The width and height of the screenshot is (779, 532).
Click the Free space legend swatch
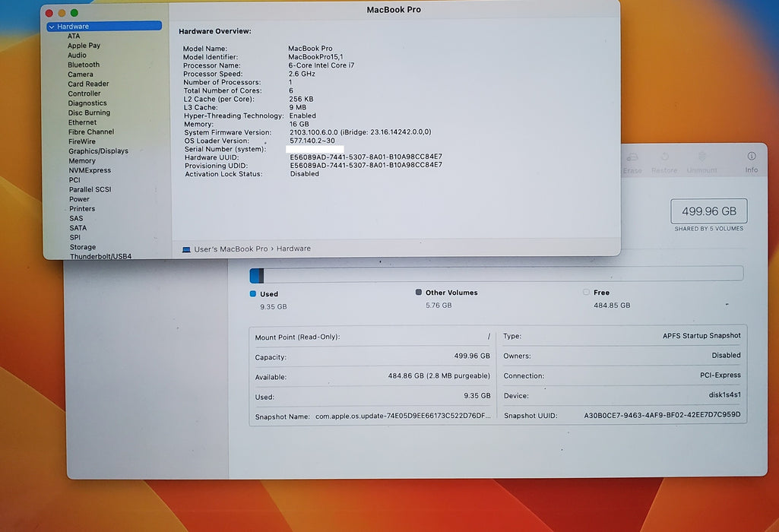point(586,292)
